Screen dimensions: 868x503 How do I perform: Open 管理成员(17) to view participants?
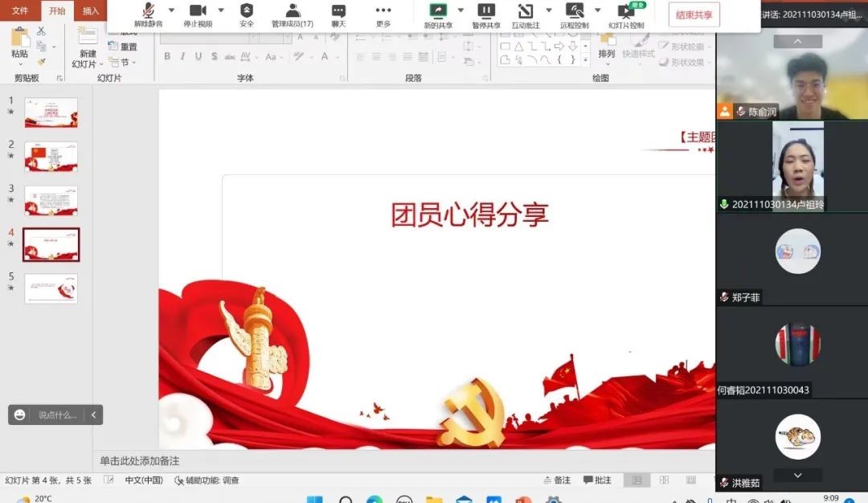(x=291, y=11)
